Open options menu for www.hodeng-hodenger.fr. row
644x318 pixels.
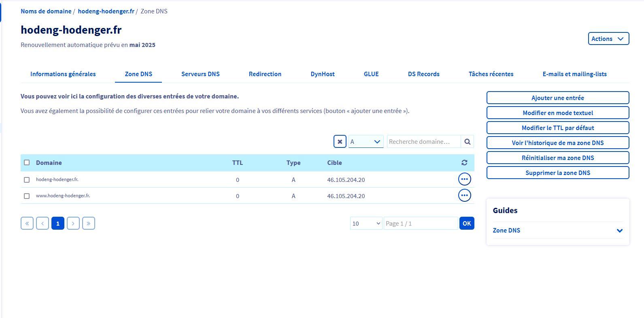click(464, 195)
